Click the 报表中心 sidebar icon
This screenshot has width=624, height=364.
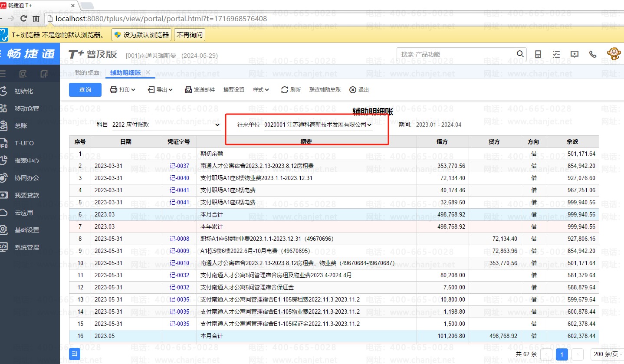[3, 161]
